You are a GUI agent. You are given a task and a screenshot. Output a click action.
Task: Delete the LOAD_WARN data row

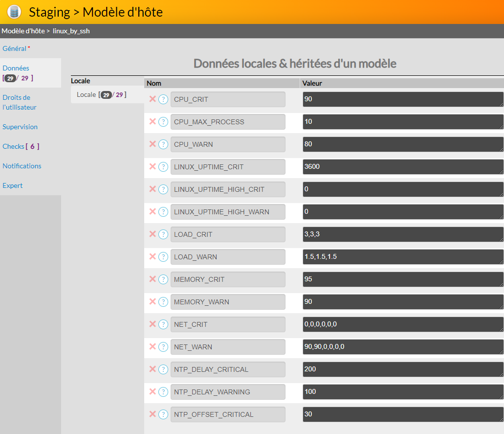pos(153,256)
